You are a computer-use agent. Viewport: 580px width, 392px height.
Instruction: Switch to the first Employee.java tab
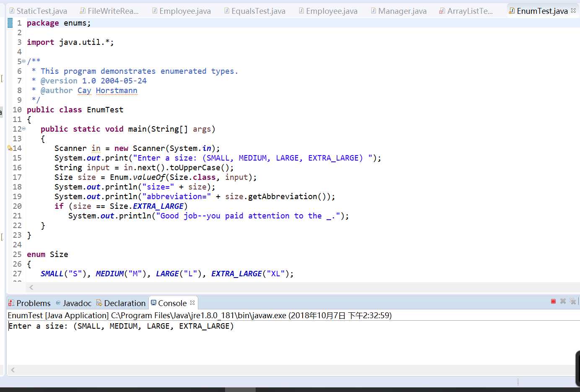pos(181,11)
